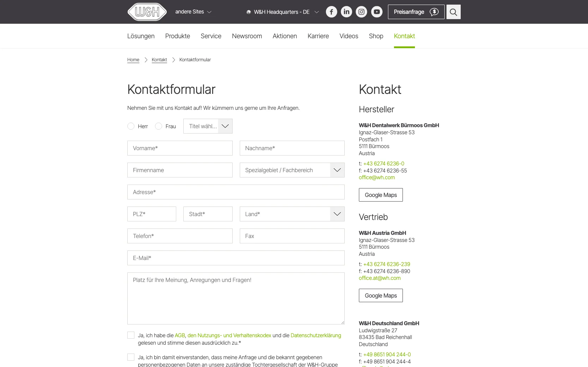Select the Herr radio button
The width and height of the screenshot is (588, 367).
131,126
